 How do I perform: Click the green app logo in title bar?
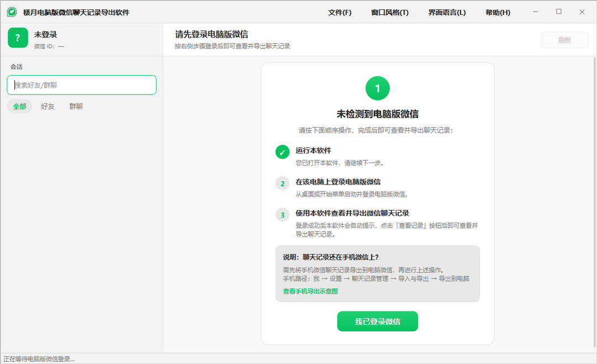click(x=12, y=12)
